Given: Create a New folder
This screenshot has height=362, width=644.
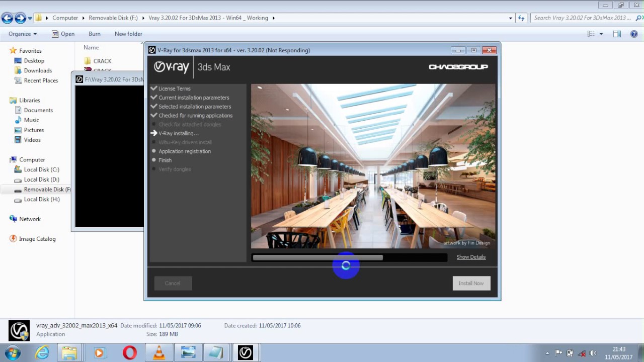Looking at the screenshot, I should (128, 34).
